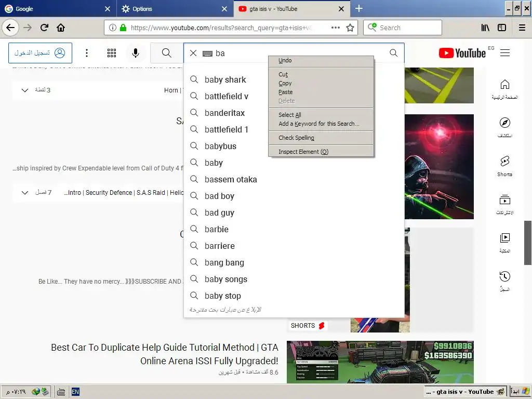Choose Add a Keyword for this Search
The image size is (532, 399).
pos(321,124)
